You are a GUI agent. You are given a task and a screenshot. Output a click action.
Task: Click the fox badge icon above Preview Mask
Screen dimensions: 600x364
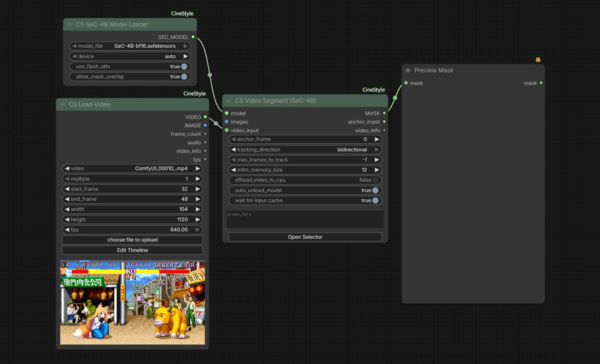538,60
